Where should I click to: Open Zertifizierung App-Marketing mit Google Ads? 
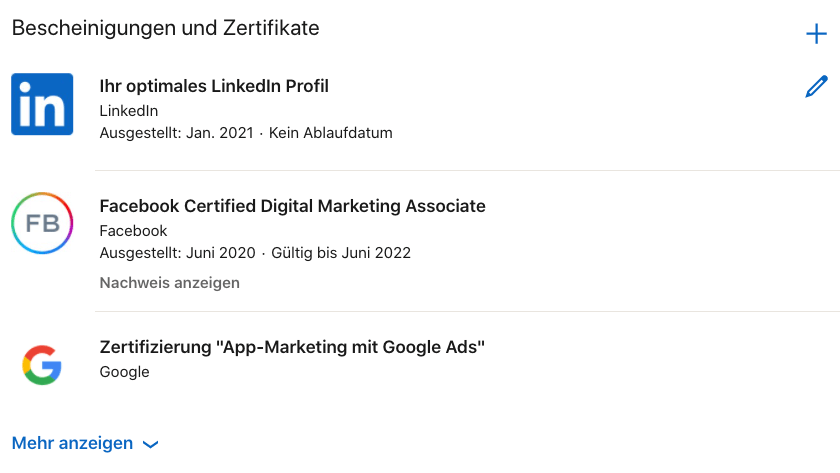click(x=292, y=347)
